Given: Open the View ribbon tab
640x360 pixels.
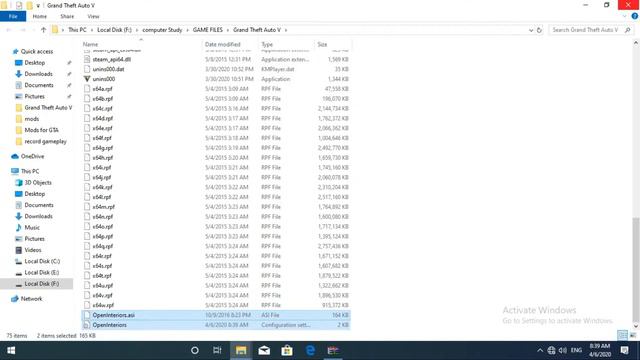Looking at the screenshot, I should pos(93,16).
